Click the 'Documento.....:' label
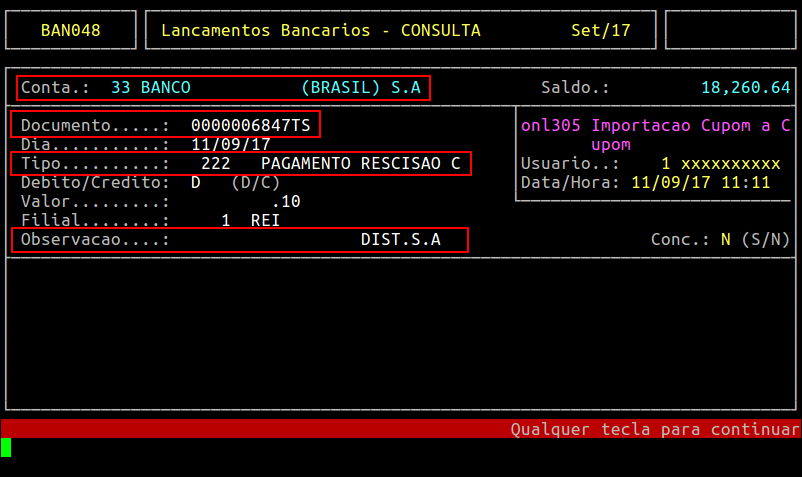The image size is (802, 477). (95, 125)
